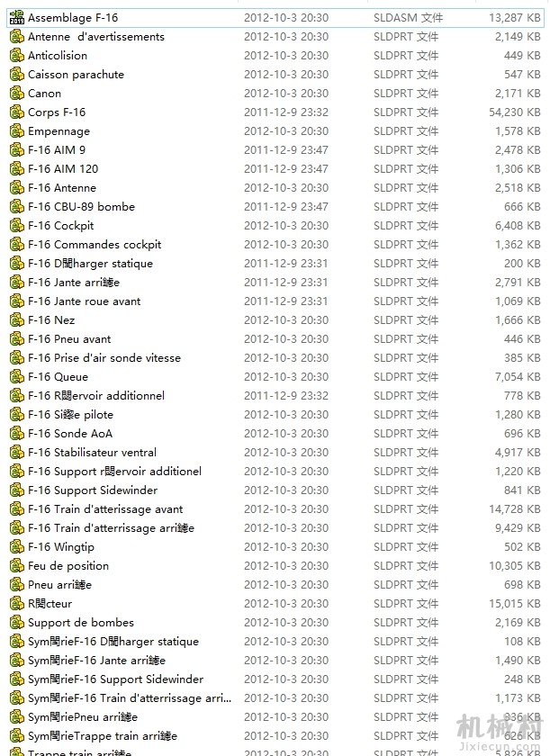Screen dimensions: 550x756
Task: Select the '13,287 KB' size value
Action: point(514,18)
